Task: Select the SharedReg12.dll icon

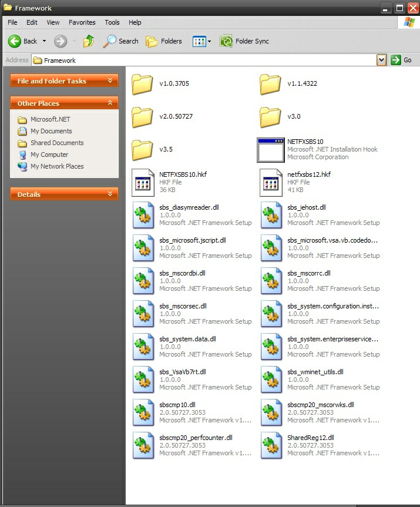Action: [x=271, y=446]
